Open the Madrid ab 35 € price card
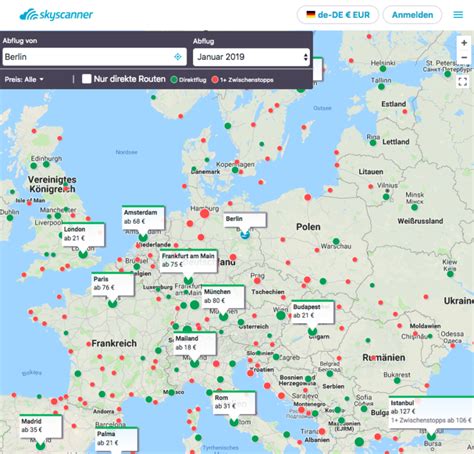The height and width of the screenshot is (454, 474). (41, 426)
